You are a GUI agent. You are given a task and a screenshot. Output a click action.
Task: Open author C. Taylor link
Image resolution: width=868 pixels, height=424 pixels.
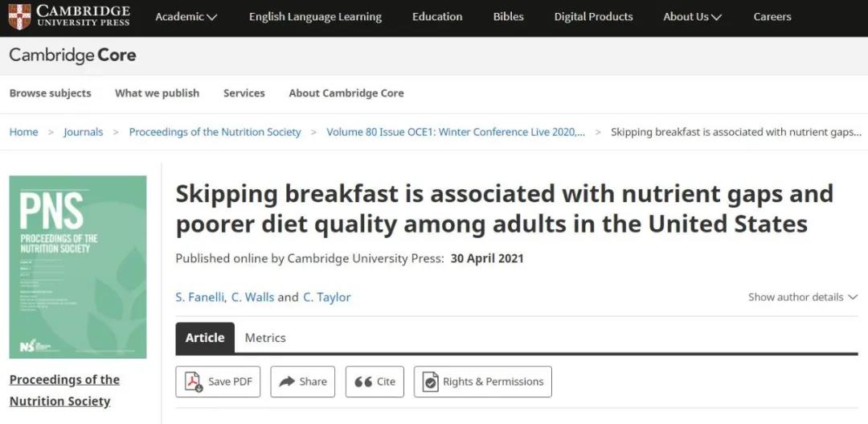click(326, 297)
